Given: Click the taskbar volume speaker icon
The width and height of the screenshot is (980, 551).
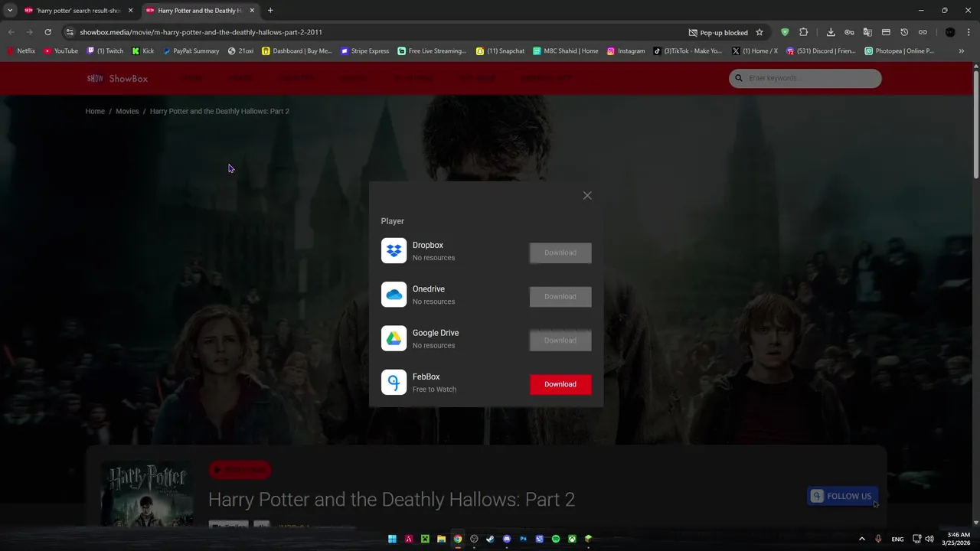Looking at the screenshot, I should coord(929,539).
